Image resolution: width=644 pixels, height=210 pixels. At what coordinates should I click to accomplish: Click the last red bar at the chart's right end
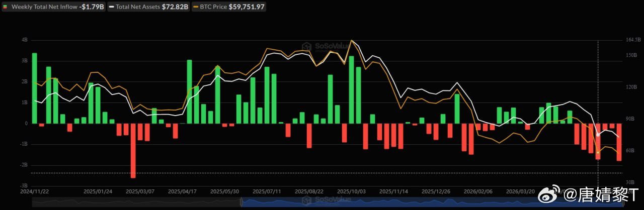(619, 142)
